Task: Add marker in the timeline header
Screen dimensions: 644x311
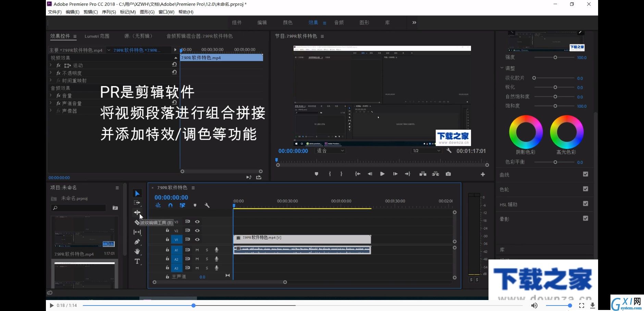Action: click(x=195, y=205)
